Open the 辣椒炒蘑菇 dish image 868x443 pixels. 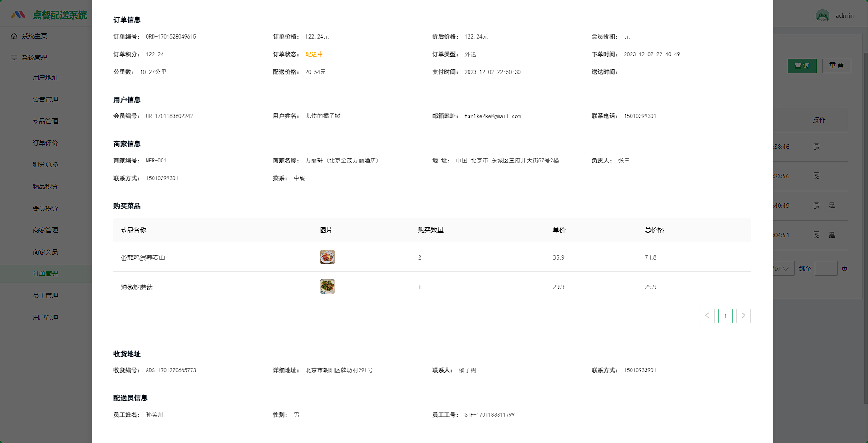327,286
